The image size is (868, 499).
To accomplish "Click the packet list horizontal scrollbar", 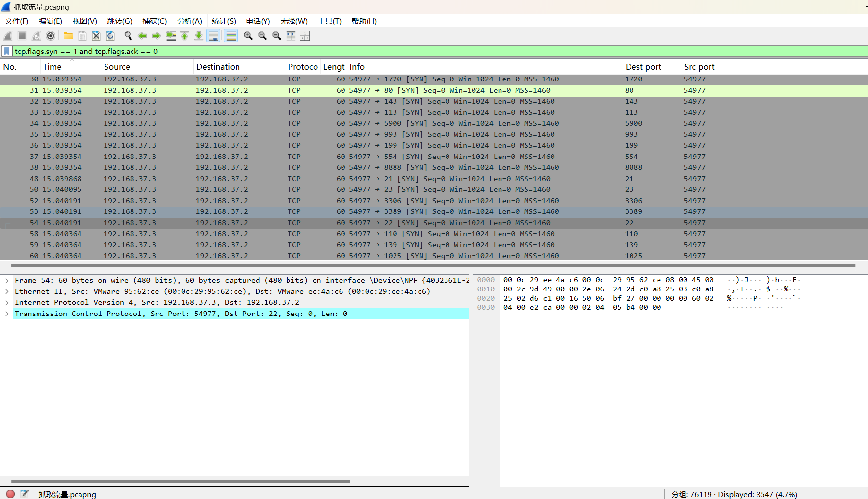I will [433, 265].
